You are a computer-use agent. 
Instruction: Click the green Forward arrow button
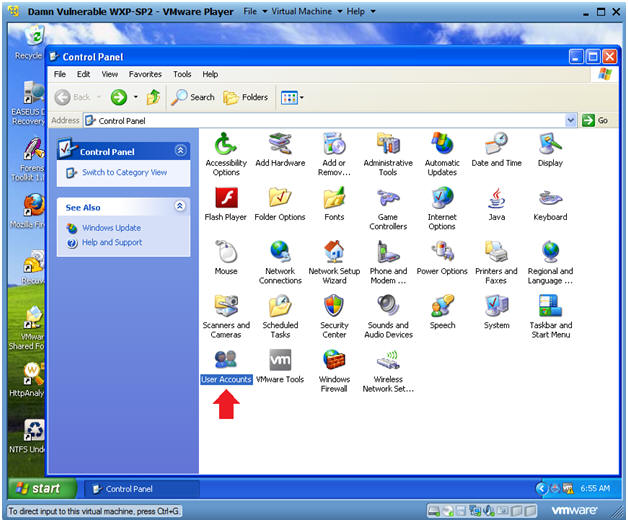point(119,97)
